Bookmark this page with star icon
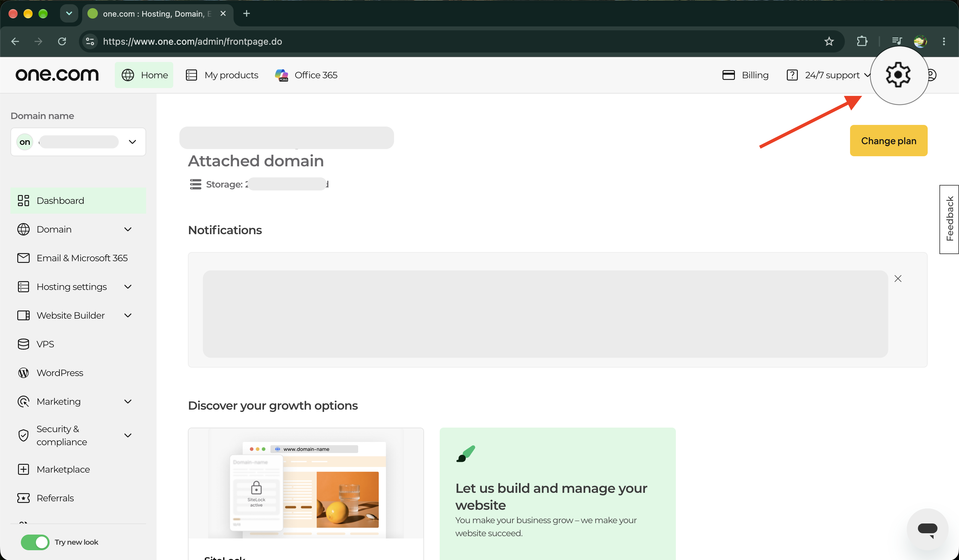 pyautogui.click(x=829, y=41)
